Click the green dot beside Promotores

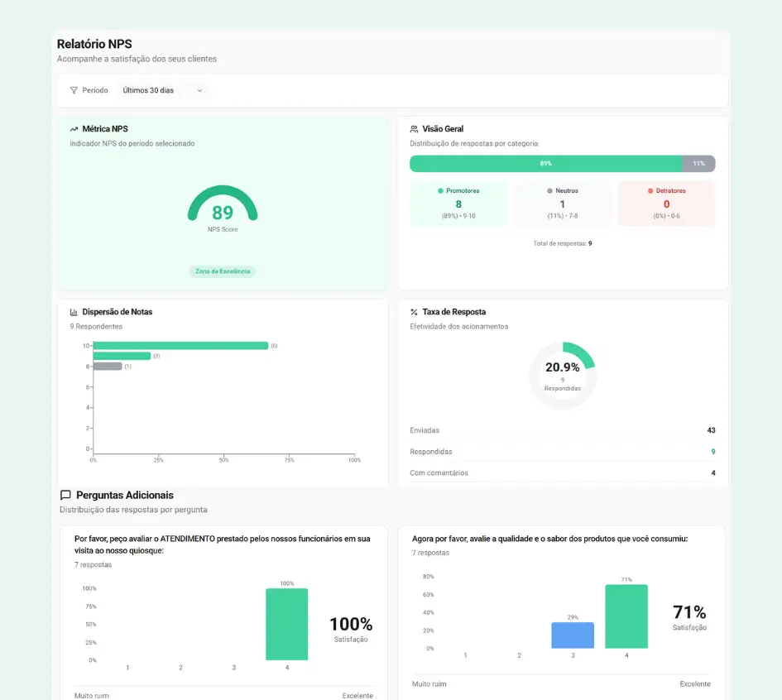coord(440,191)
